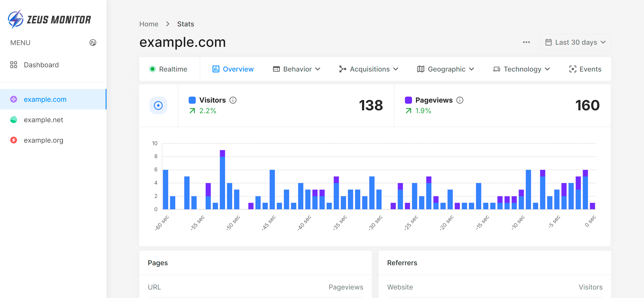
Task: Expand the Behavior dropdown chevron
Action: coord(318,69)
